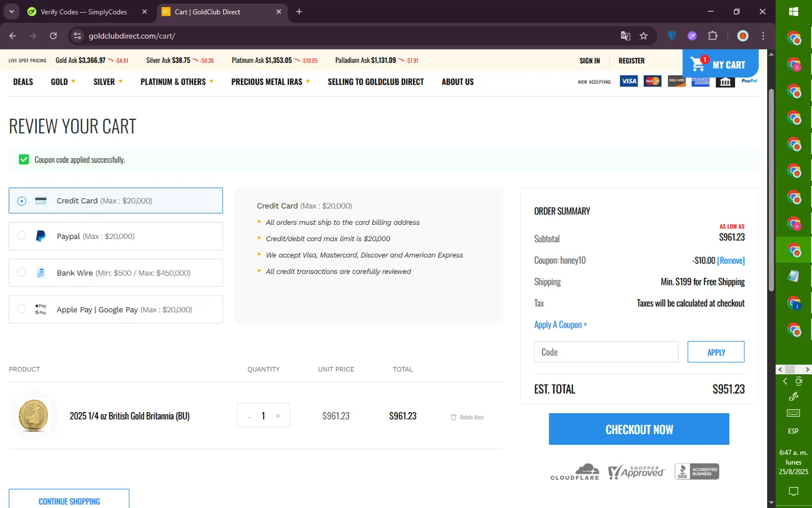Viewport: 812px width, 508px height.
Task: Click the Shopper Approved badge
Action: click(x=637, y=472)
